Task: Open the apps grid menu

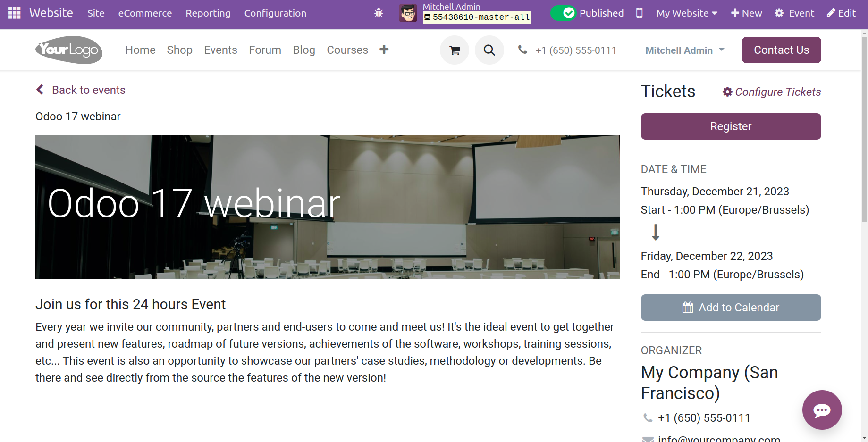Action: 14,13
